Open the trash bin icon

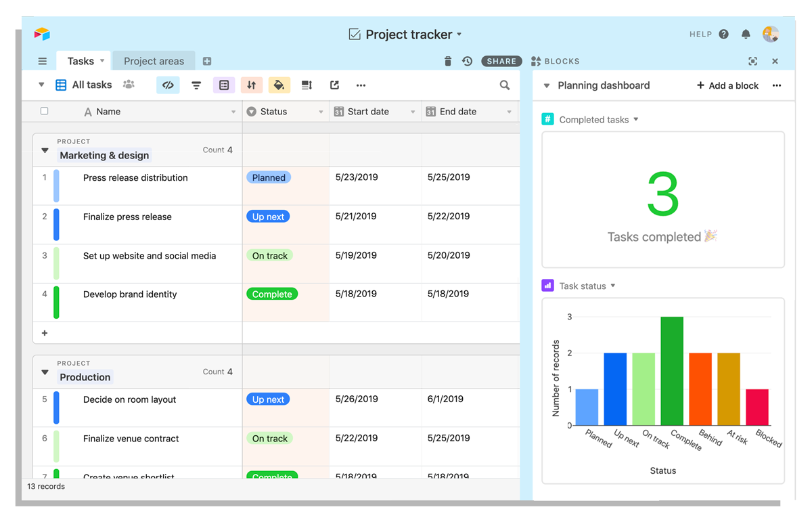coord(447,61)
